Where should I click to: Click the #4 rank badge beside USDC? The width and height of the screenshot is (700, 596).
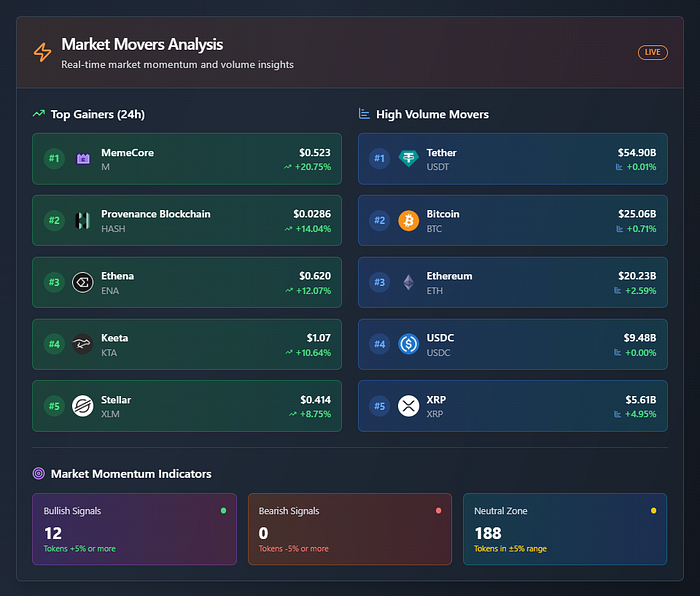click(379, 344)
